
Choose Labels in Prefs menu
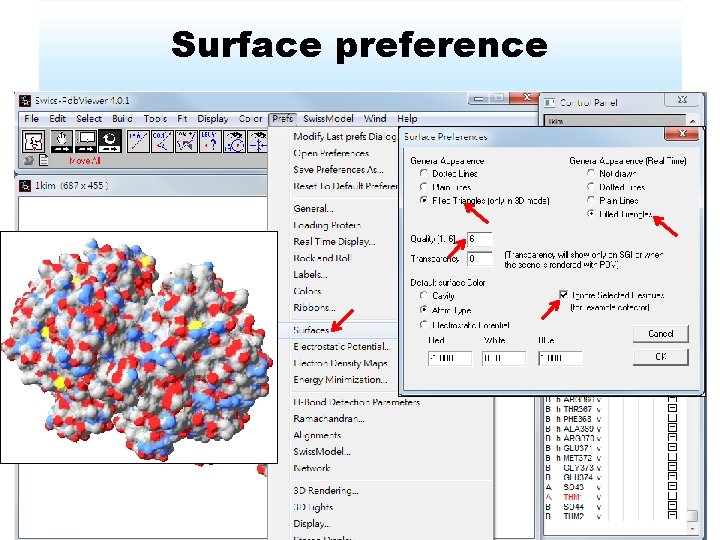pos(310,274)
